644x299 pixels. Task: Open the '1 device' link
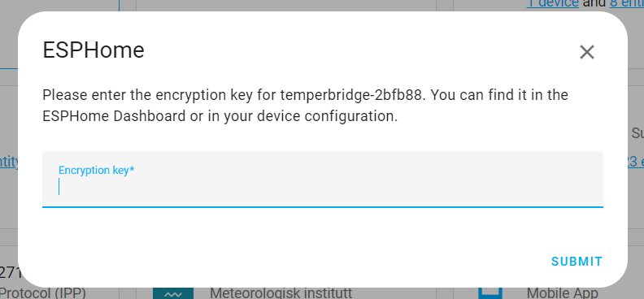coord(552,4)
